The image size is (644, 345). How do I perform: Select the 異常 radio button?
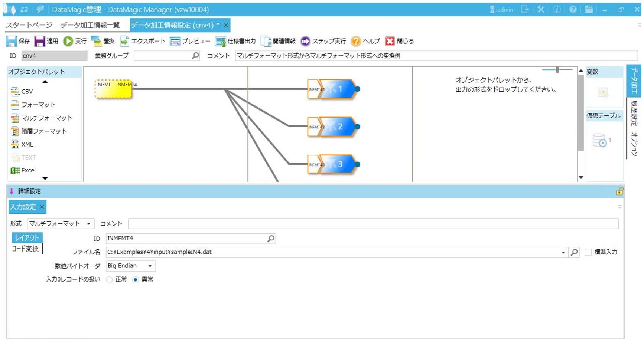(x=136, y=280)
